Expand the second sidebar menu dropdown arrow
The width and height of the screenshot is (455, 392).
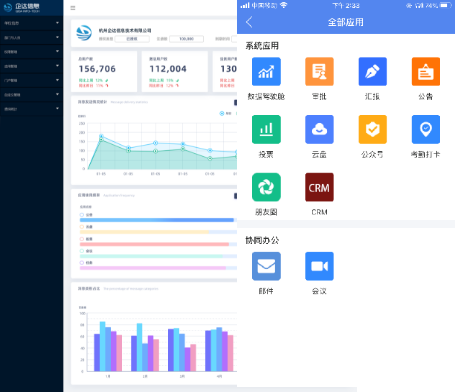[x=57, y=37]
